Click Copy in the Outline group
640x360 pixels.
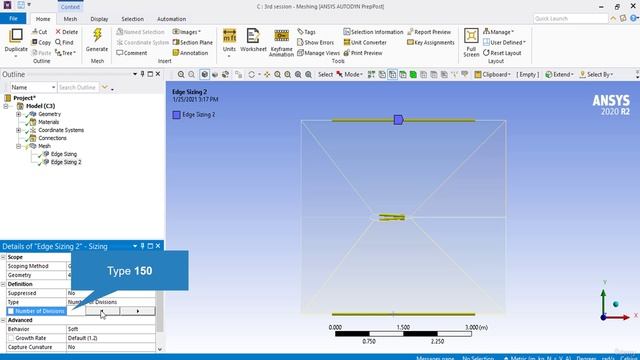coord(41,42)
